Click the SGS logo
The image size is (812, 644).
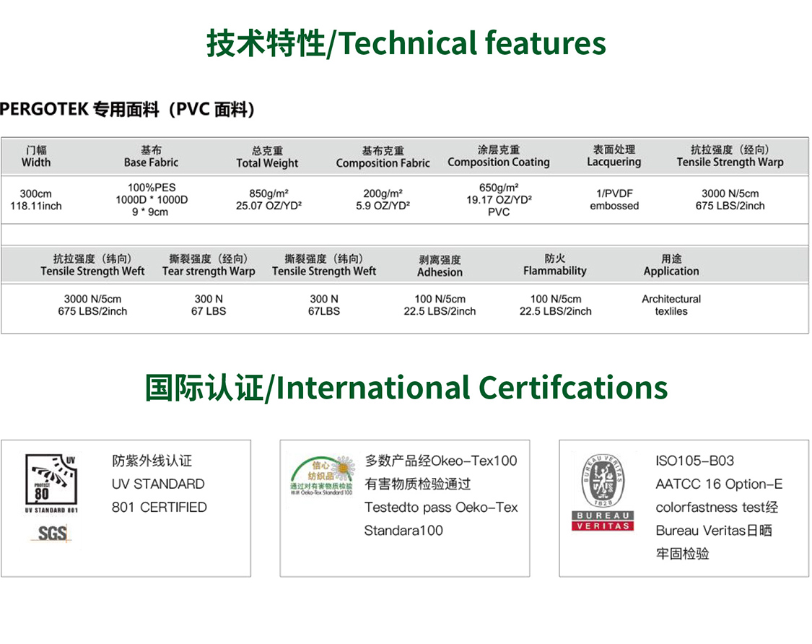pos(52,534)
